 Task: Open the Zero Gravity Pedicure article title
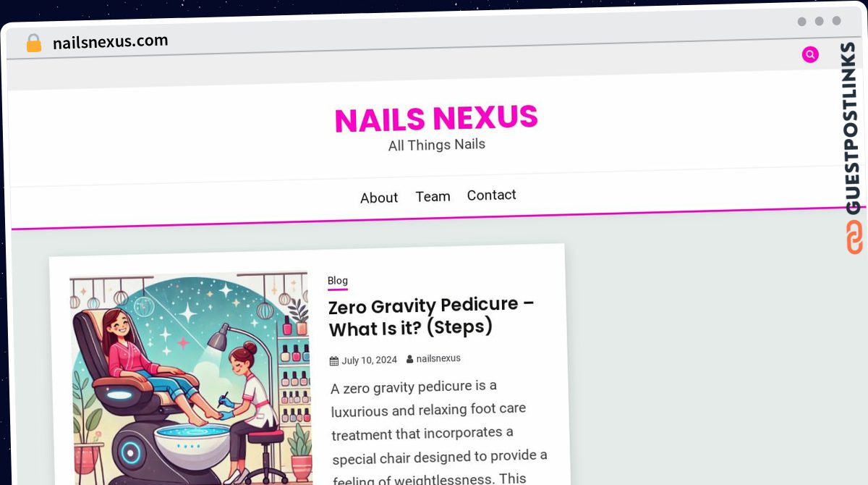tap(431, 316)
